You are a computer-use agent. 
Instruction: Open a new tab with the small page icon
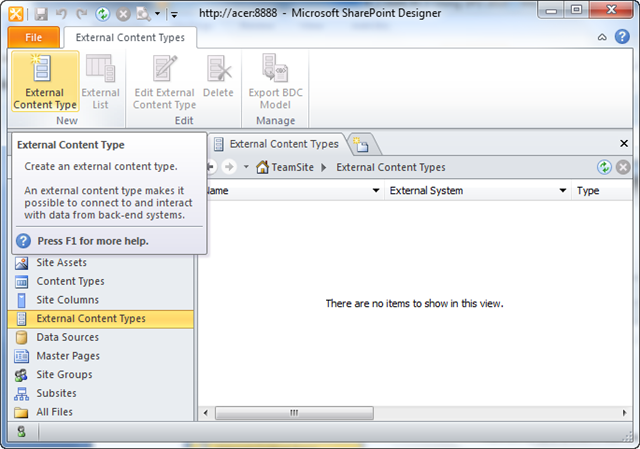pyautogui.click(x=361, y=145)
